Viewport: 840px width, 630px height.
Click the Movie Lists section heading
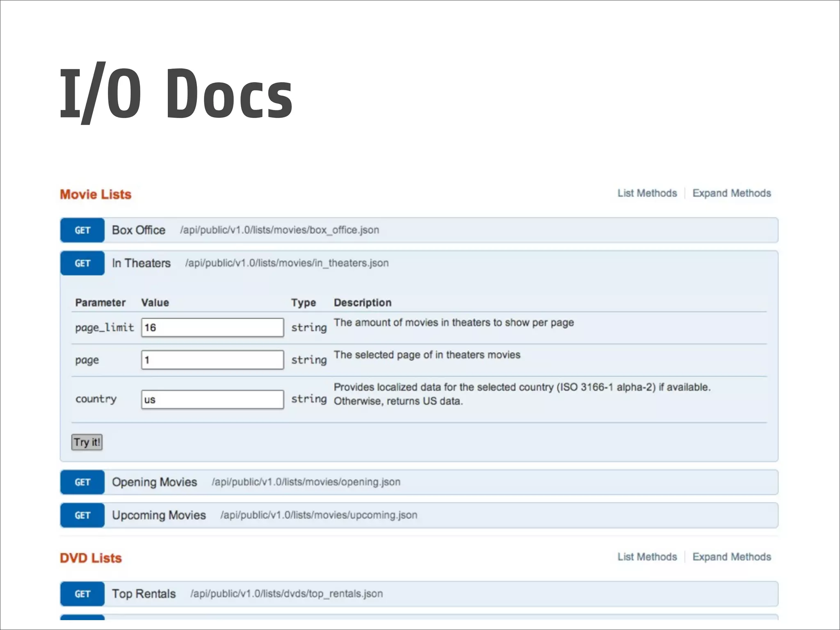pos(96,194)
